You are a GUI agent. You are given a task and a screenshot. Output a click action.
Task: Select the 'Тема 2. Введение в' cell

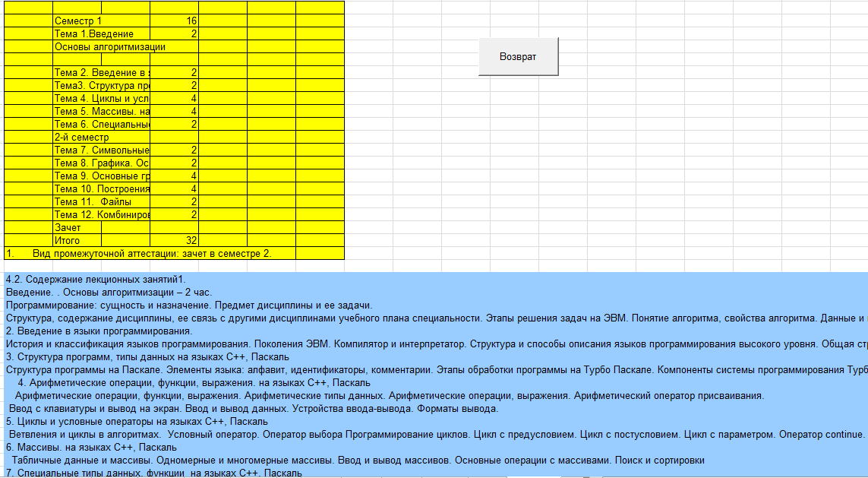coord(101,72)
